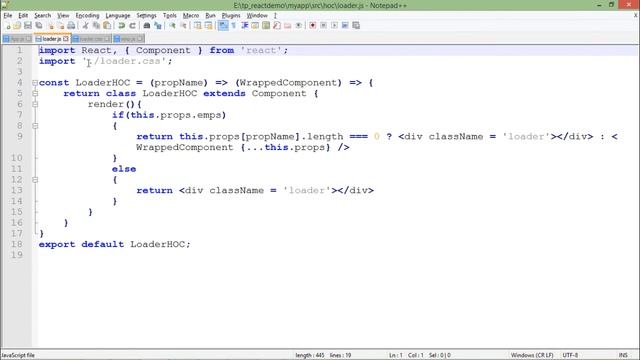Paste clipboard using the Paste toolbar icon

(x=107, y=26)
